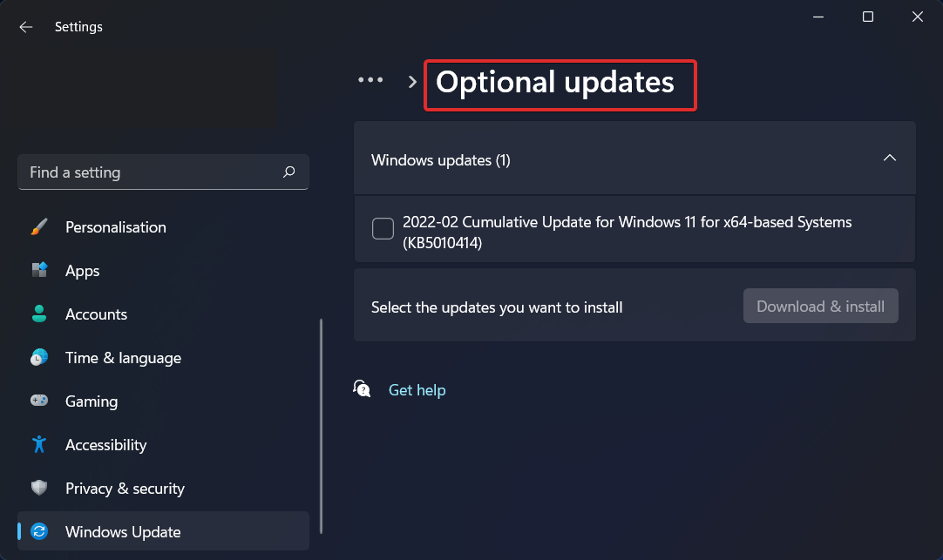Image resolution: width=943 pixels, height=560 pixels.
Task: Select the Personalisation brush icon
Action: click(x=39, y=226)
